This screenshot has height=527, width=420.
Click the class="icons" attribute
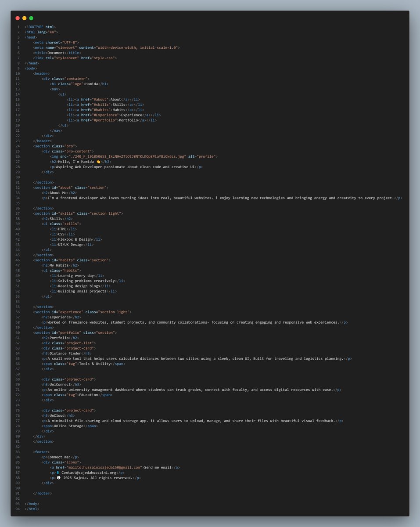tap(66, 462)
